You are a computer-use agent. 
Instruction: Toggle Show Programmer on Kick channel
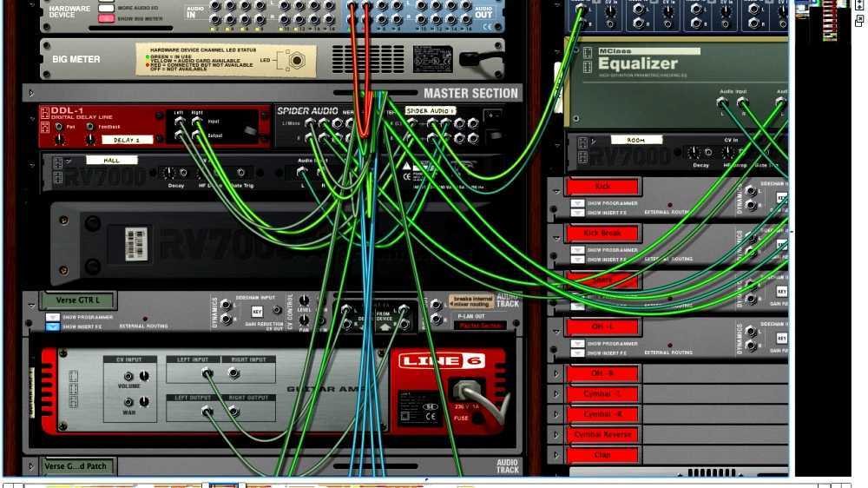click(x=577, y=204)
